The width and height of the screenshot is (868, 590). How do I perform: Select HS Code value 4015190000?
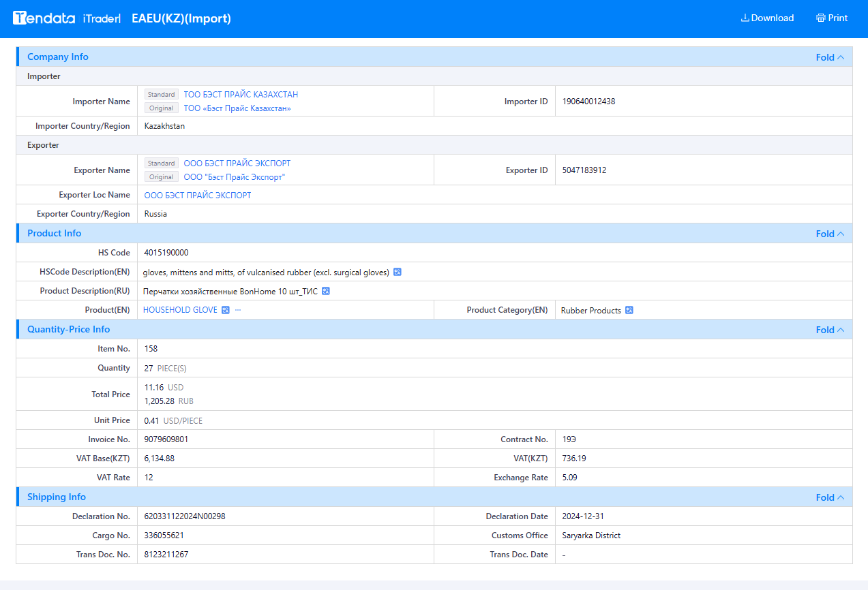166,253
